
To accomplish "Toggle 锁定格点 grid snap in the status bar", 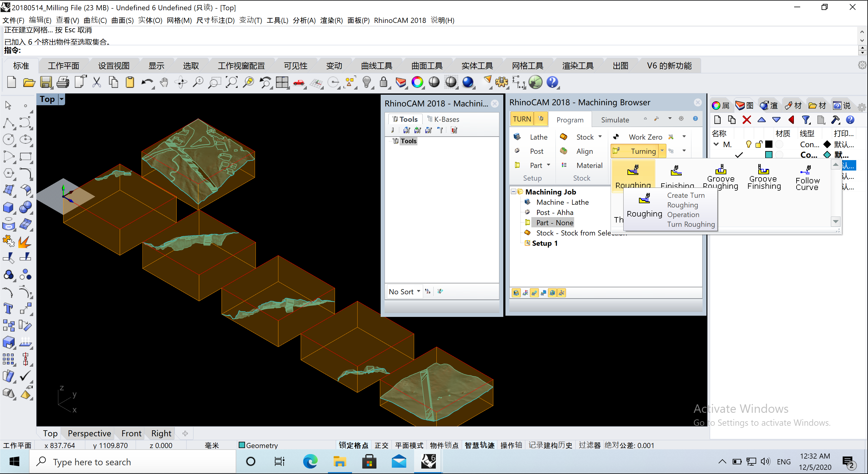I will 354,445.
